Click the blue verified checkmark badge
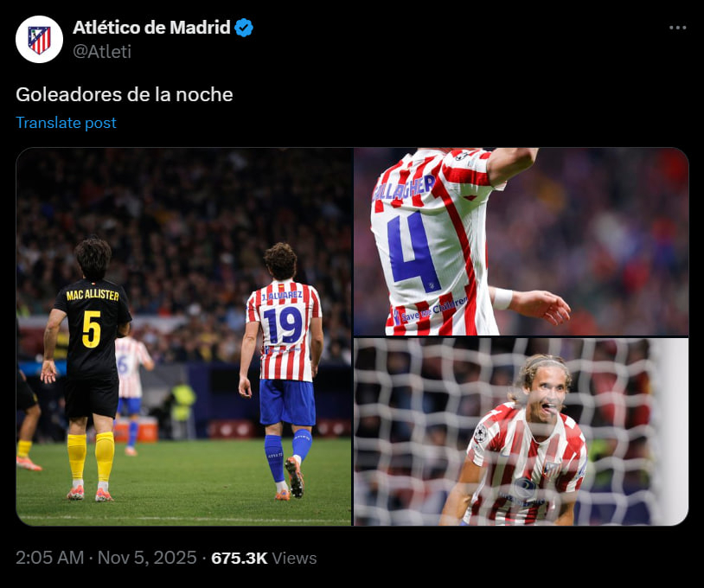Viewport: 704px width, 588px height. coord(244,28)
